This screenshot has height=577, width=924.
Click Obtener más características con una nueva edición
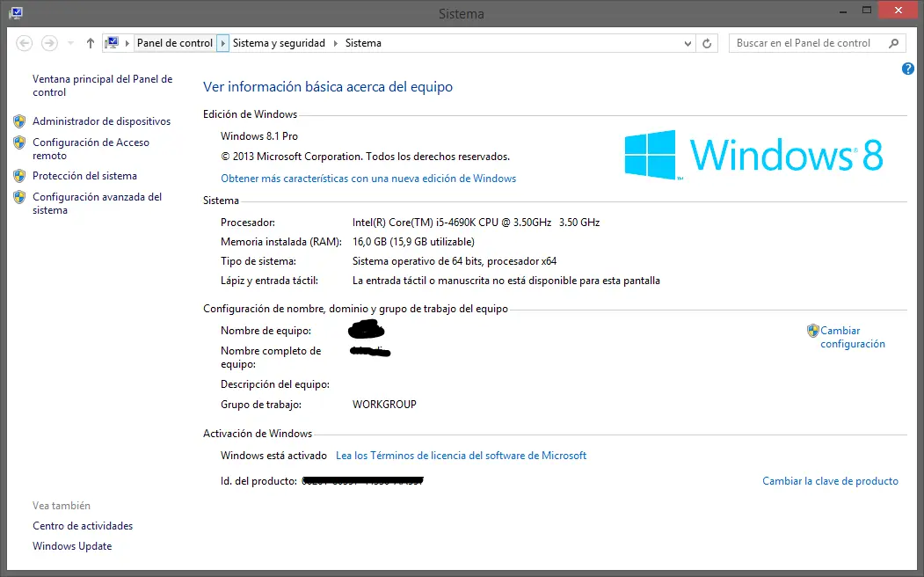pyautogui.click(x=368, y=179)
